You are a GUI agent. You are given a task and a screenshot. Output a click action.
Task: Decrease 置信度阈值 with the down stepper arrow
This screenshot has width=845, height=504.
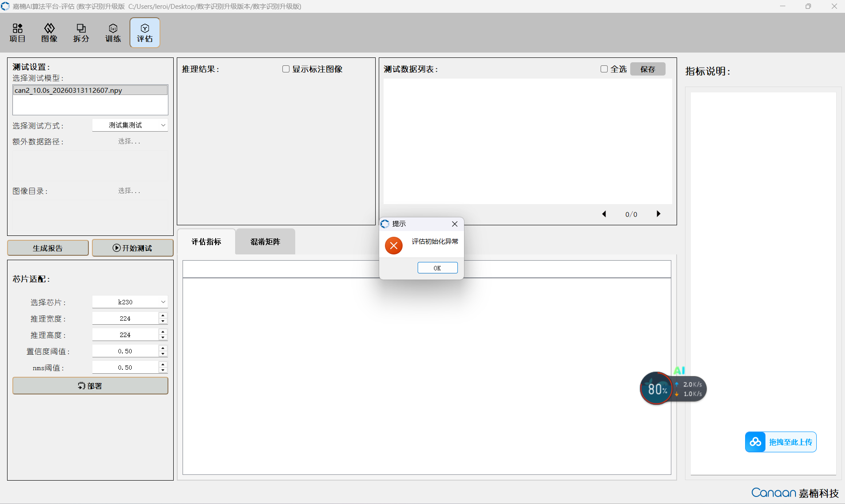point(163,354)
